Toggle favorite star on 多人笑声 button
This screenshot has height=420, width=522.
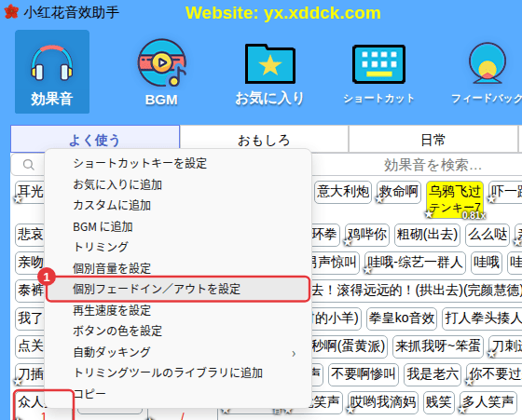coord(462,410)
